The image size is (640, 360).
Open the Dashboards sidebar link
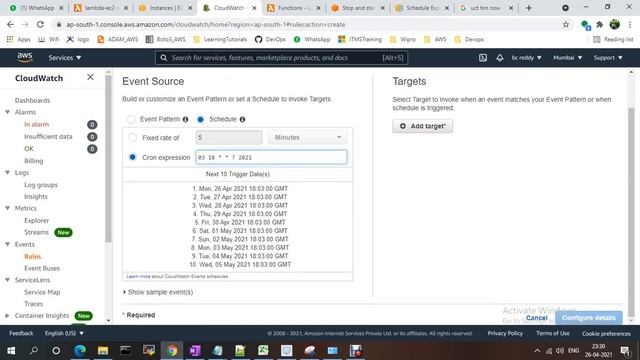click(x=33, y=100)
